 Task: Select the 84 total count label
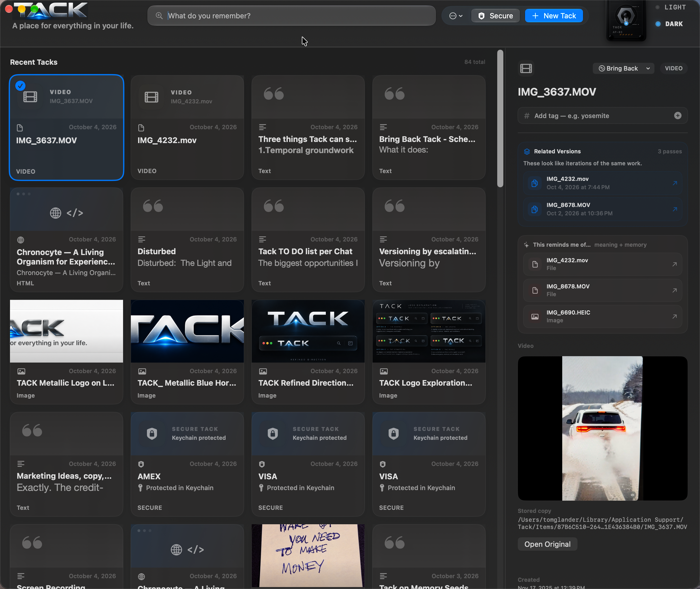(475, 62)
